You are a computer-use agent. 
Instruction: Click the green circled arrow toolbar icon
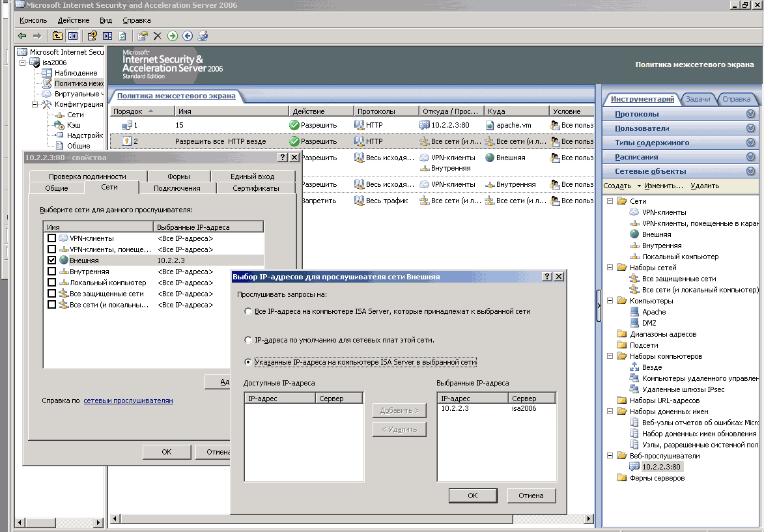tap(173, 36)
